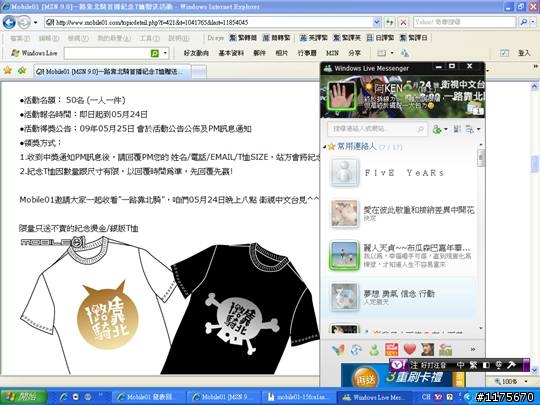Click MSN in Windows Live toolbar
This screenshot has height=405, width=540.
pyautogui.click(x=332, y=53)
